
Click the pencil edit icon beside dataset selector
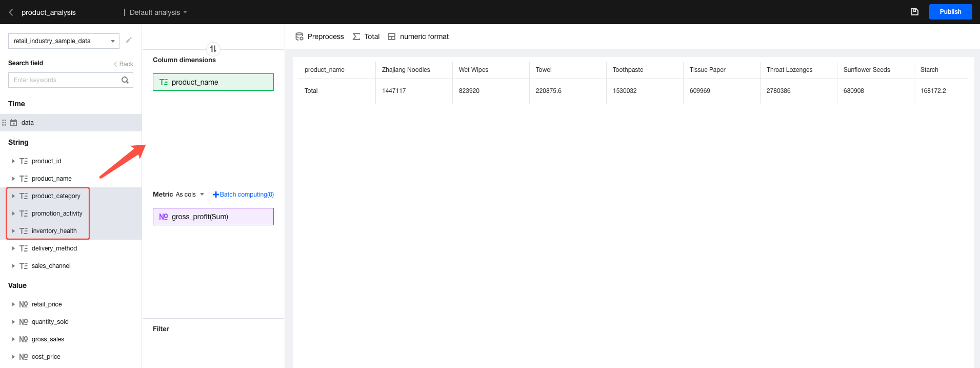click(129, 40)
